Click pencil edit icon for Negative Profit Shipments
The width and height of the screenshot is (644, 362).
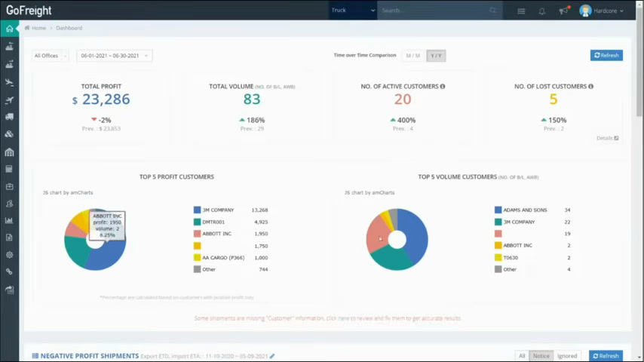coord(272,356)
